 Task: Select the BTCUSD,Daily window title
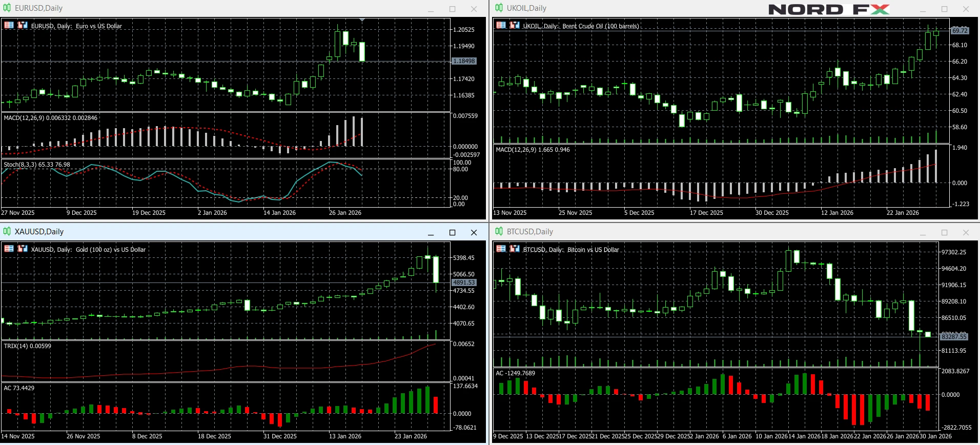530,232
